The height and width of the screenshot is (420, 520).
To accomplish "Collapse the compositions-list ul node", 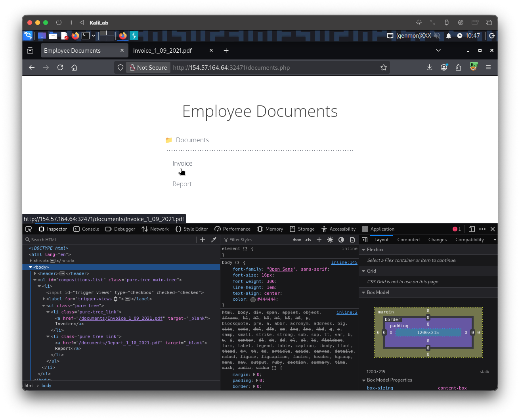I will tap(35, 280).
